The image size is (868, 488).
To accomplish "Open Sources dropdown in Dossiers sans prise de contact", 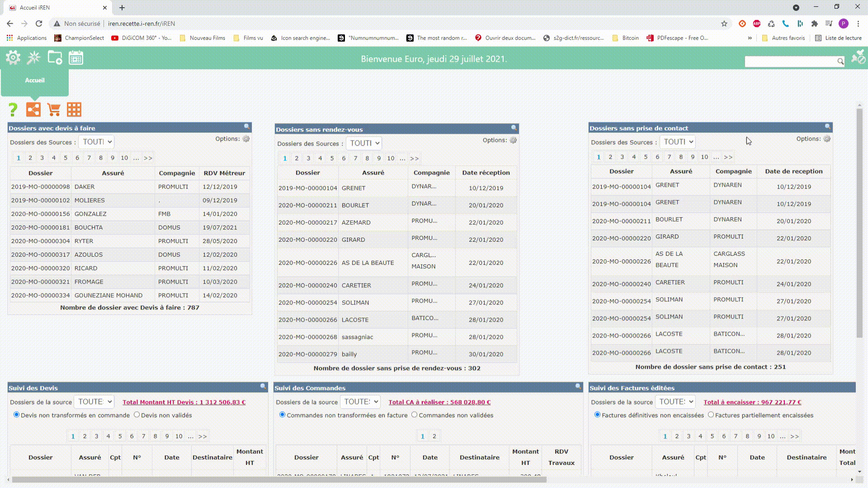I will tap(677, 142).
